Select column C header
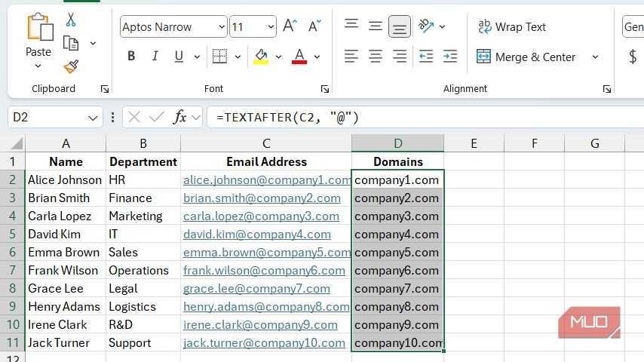The width and height of the screenshot is (644, 362). click(x=266, y=143)
